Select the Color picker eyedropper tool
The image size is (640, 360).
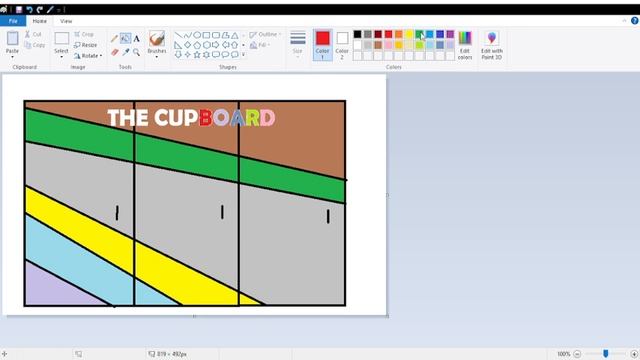click(126, 52)
